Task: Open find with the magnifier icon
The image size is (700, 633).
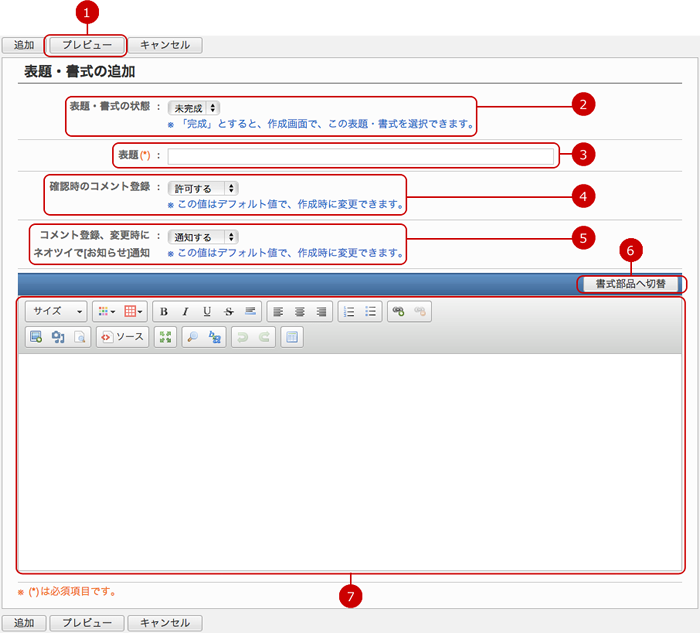Action: coord(193,337)
